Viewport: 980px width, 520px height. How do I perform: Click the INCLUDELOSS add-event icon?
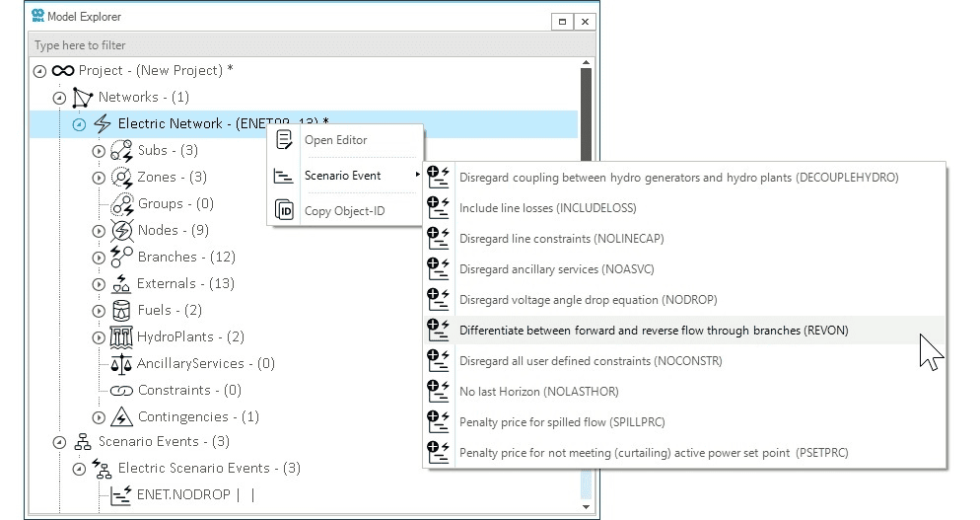438,208
